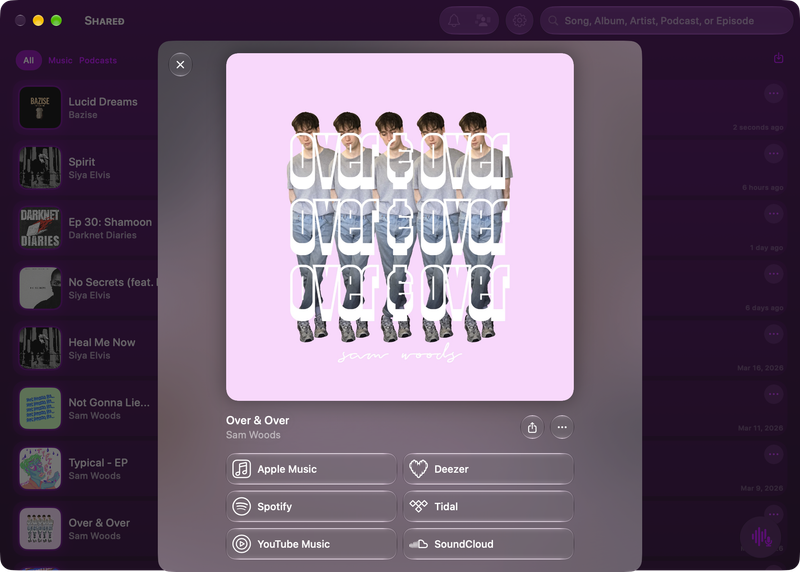Image resolution: width=800 pixels, height=572 pixels.
Task: Open song in Spotify
Action: coord(311,506)
